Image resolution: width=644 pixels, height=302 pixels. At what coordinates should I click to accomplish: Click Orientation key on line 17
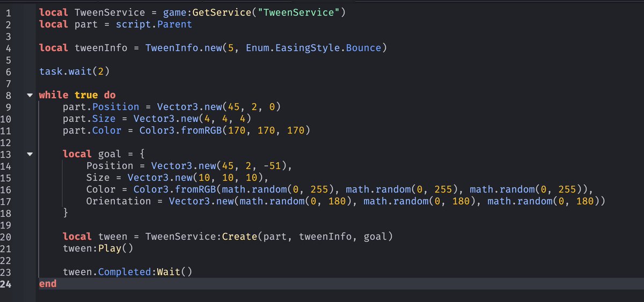point(119,201)
